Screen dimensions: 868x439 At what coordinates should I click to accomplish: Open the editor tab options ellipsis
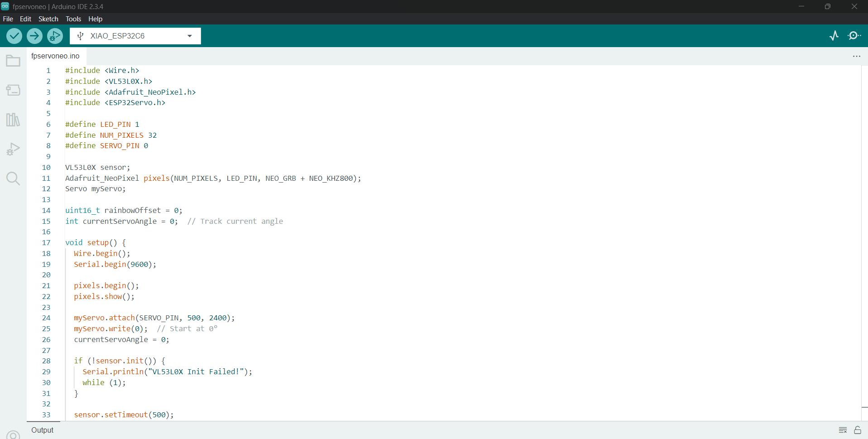857,56
